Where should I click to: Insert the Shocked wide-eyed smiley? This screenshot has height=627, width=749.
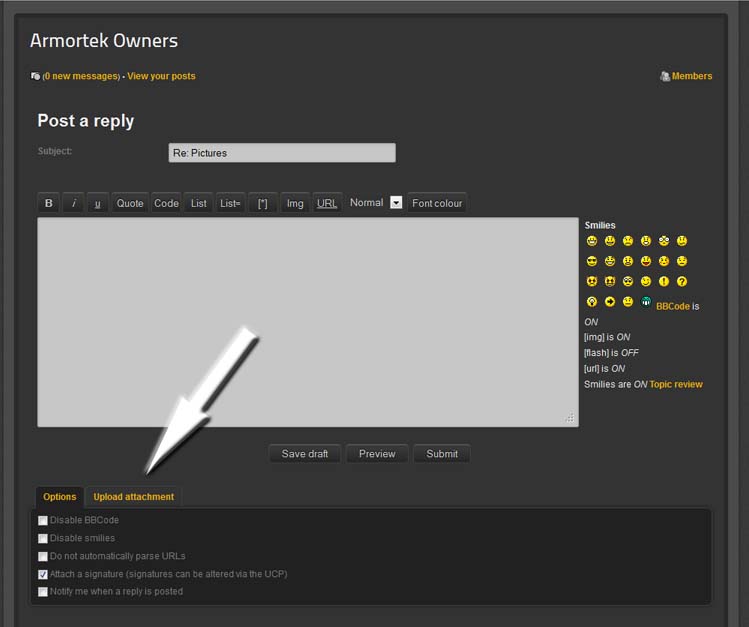coord(664,241)
